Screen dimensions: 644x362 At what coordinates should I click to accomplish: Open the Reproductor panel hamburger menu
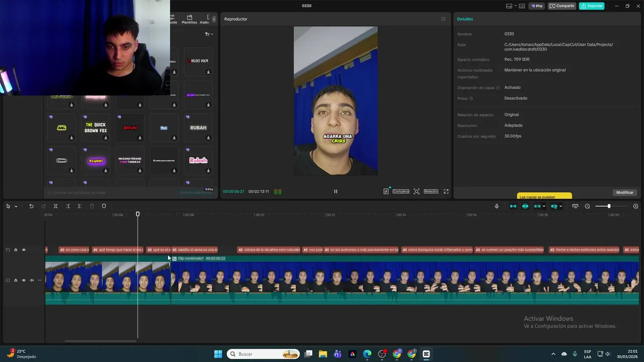tap(443, 19)
